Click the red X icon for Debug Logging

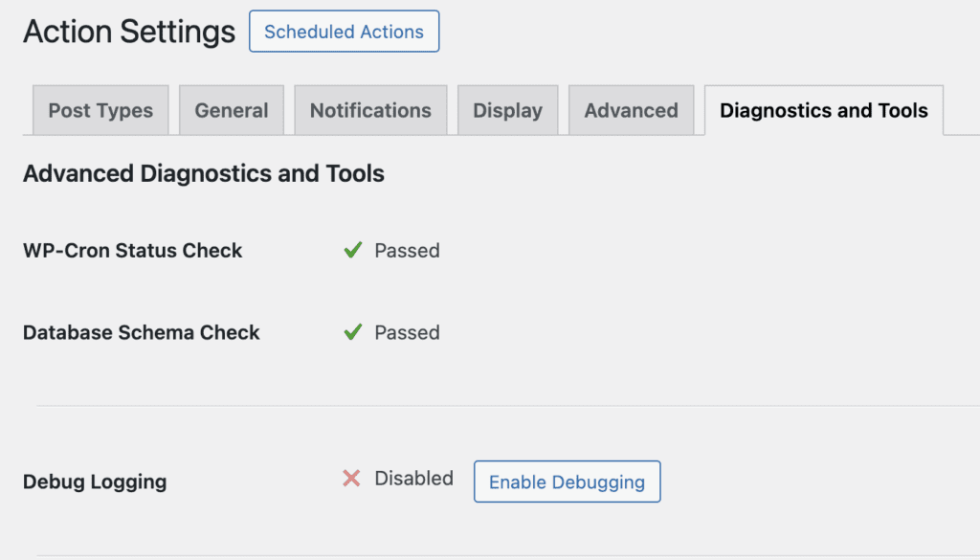(x=351, y=479)
